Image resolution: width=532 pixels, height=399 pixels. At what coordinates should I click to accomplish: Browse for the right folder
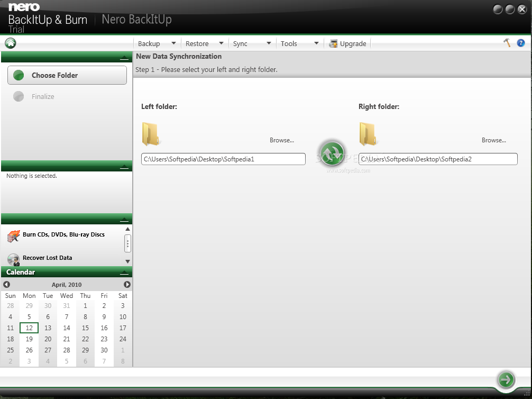point(494,140)
